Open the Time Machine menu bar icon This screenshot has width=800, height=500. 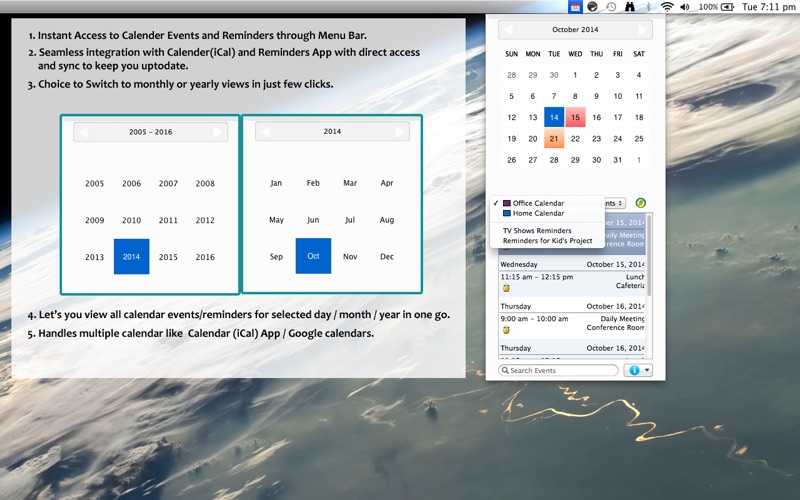[x=611, y=7]
